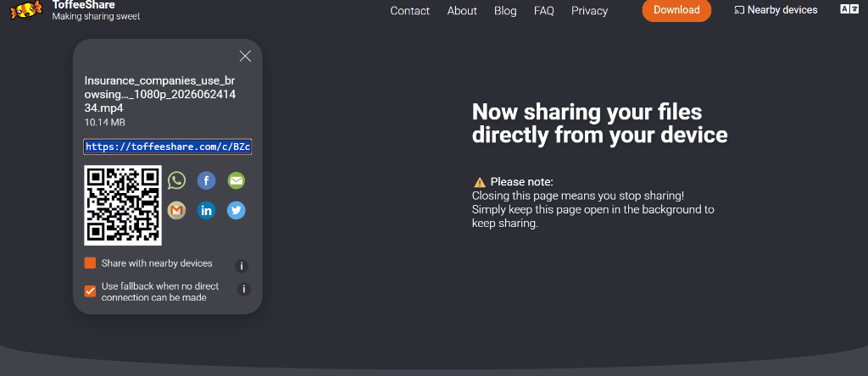868x376 pixels.
Task: Open Nearby devices
Action: [776, 10]
